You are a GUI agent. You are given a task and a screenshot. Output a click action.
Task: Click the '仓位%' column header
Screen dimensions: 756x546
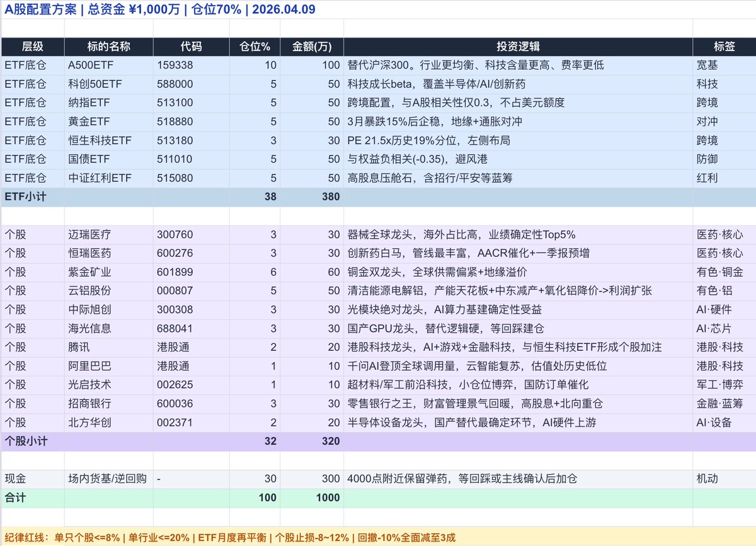coord(255,47)
